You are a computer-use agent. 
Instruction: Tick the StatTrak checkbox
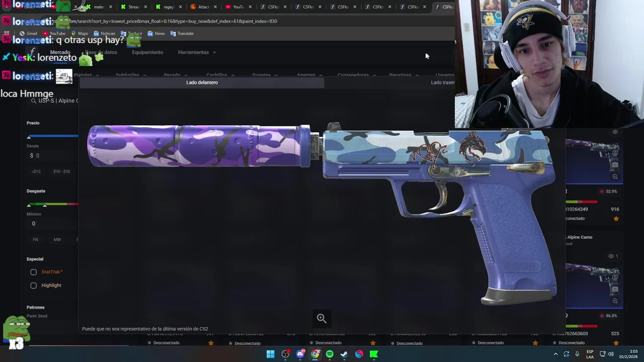tap(34, 272)
